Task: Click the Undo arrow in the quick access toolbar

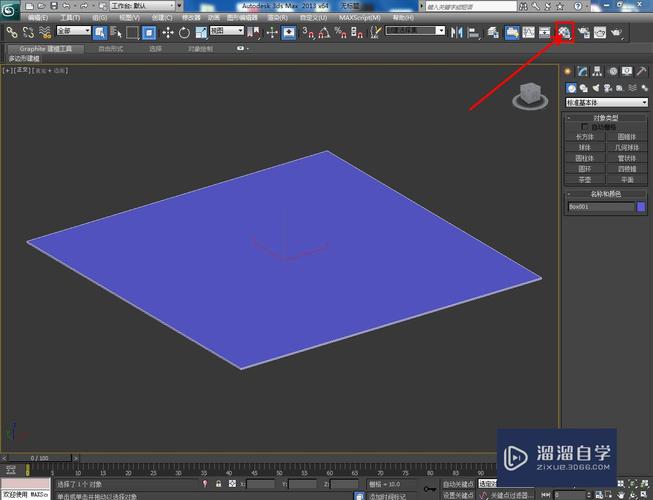Action: 66,6
